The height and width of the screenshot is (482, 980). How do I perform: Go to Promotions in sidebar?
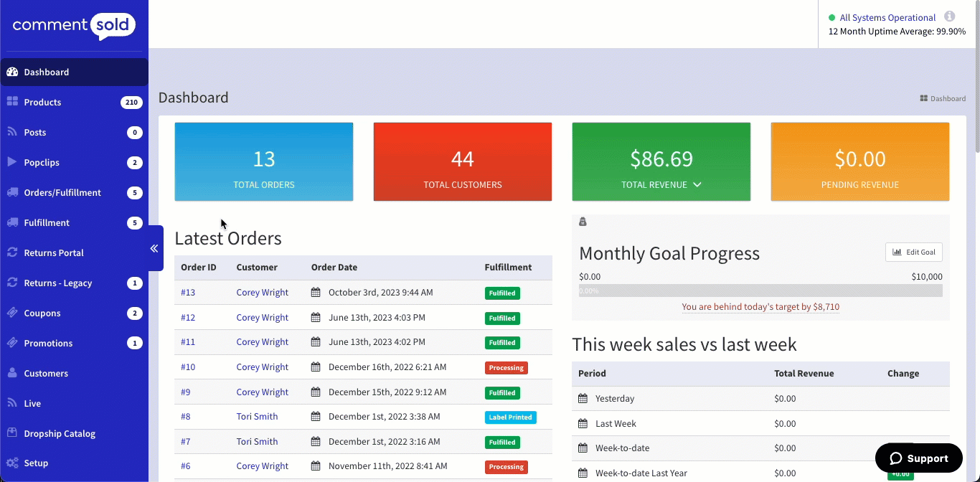(x=48, y=343)
